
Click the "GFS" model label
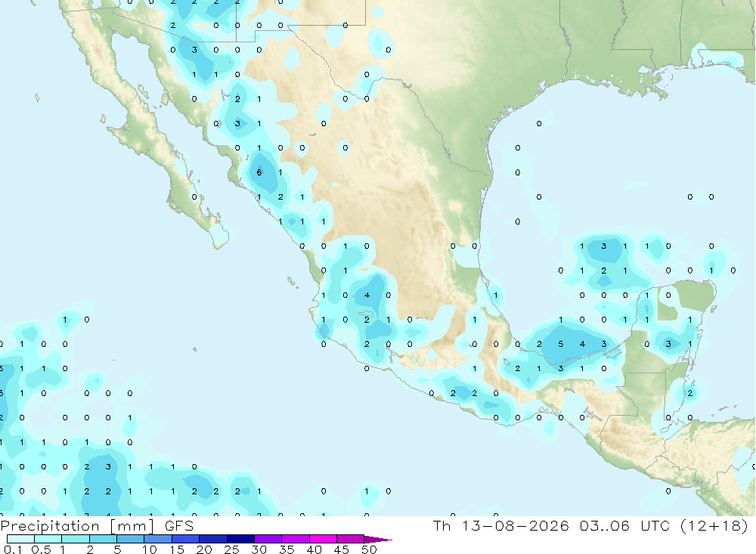point(179,525)
